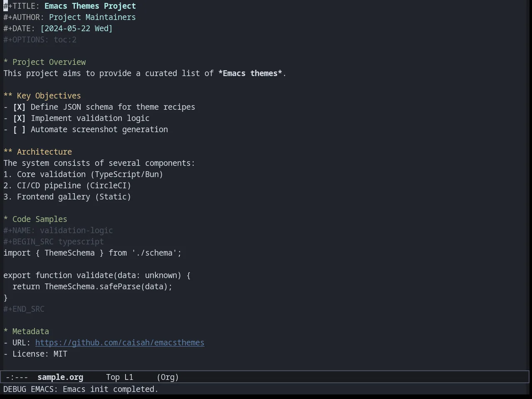Open the github.com/caisah/emacsthemes link
The width and height of the screenshot is (532, 399).
tap(120, 343)
